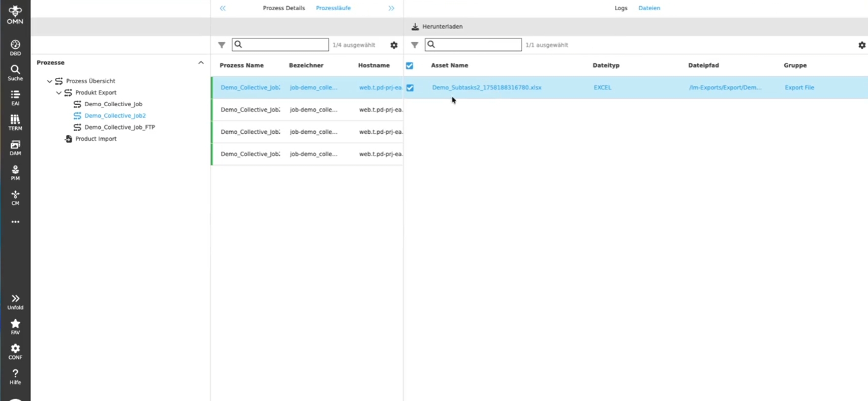Switch to the Prozess Details tab
This screenshot has width=868, height=401.
point(284,8)
